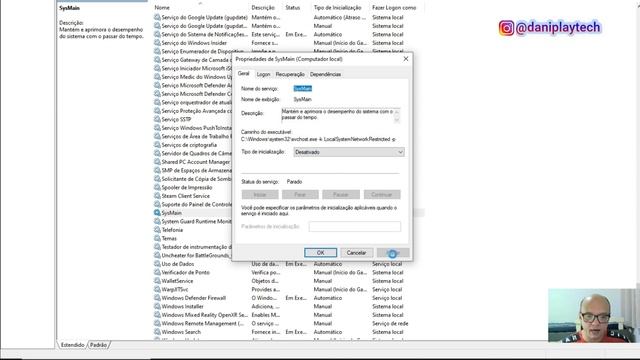Open the Recuperação tab
This screenshot has width=640, height=360.
pyautogui.click(x=290, y=74)
